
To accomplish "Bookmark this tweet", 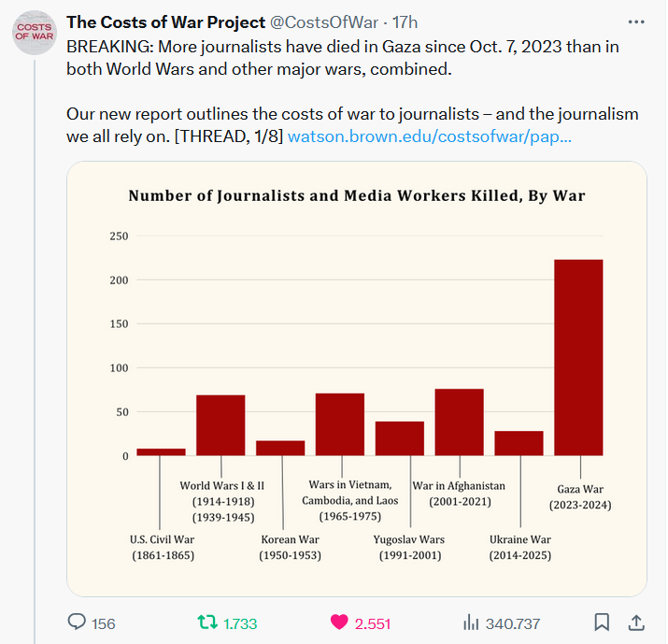I will click(x=603, y=623).
